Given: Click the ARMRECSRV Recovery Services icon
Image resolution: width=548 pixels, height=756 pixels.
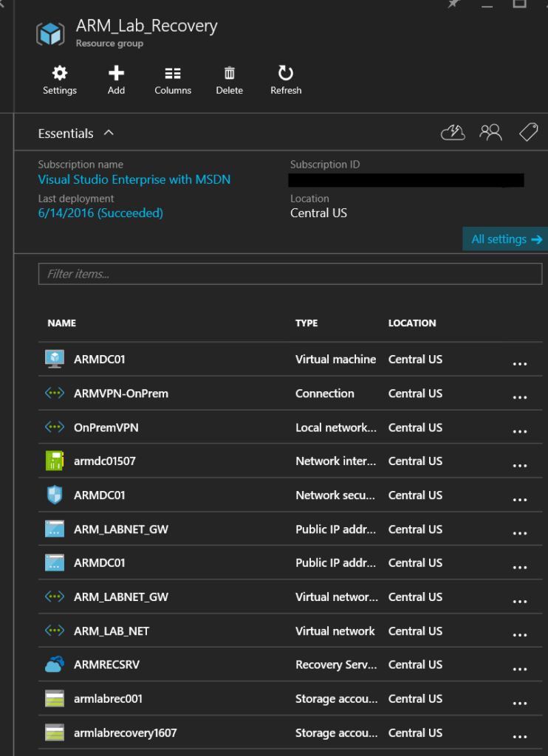Looking at the screenshot, I should coord(54,664).
